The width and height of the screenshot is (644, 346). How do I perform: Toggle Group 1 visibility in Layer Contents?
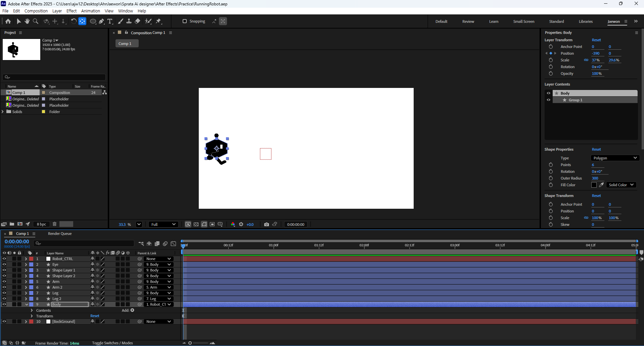[x=549, y=100]
